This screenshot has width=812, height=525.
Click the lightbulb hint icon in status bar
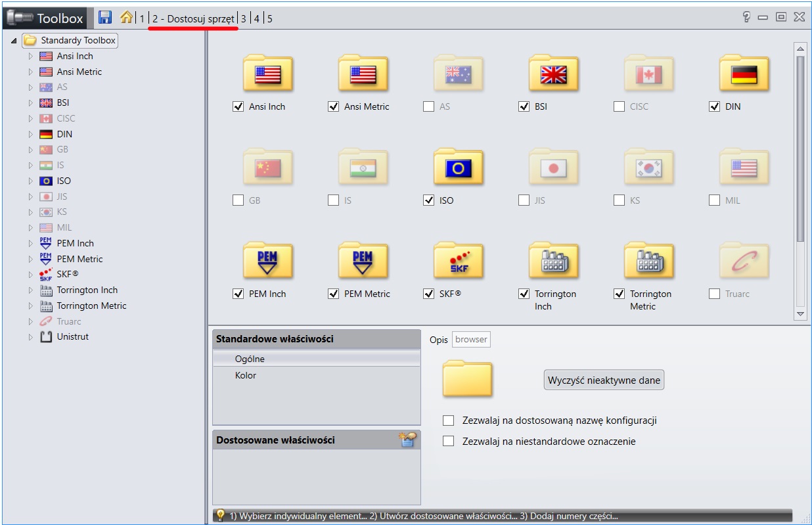click(221, 516)
